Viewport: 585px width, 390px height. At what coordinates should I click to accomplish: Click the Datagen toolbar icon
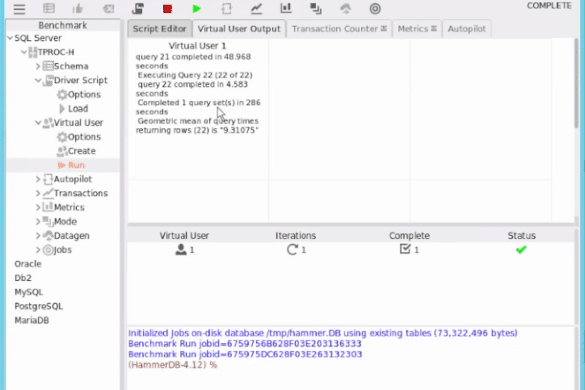[x=345, y=8]
